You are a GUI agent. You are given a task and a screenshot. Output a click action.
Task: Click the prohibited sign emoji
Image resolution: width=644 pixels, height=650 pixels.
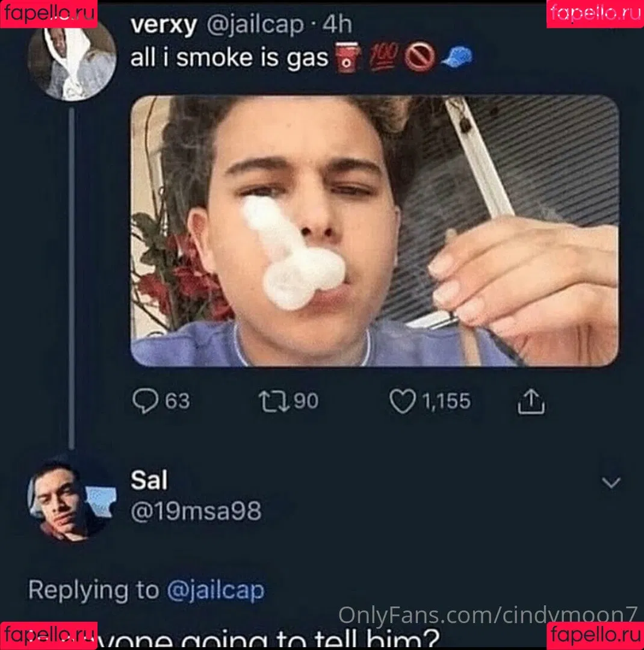420,57
